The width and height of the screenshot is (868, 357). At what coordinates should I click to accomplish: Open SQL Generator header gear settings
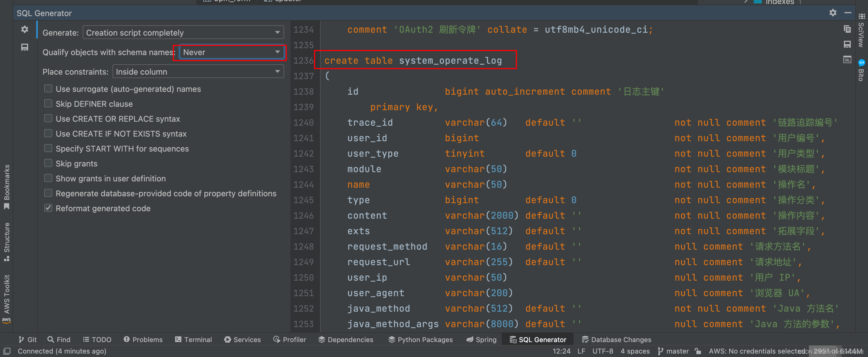click(833, 13)
